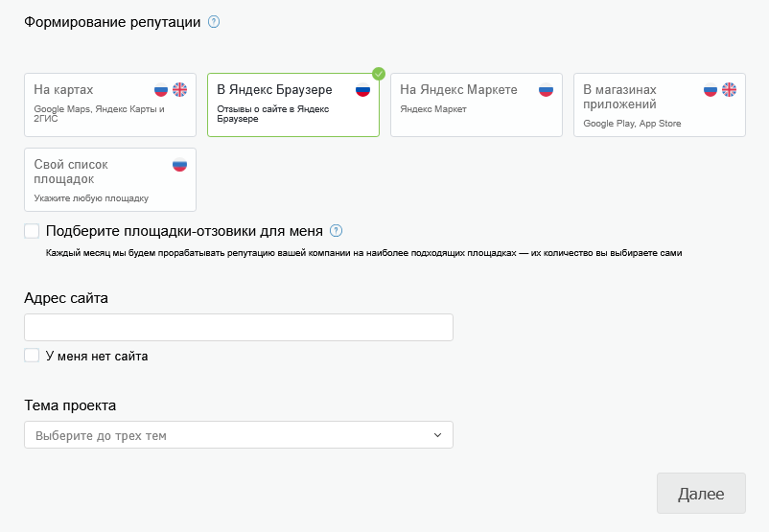Enable Подберите площадки-отзовики для меня checkbox
Image resolution: width=769 pixels, height=532 pixels.
[32, 231]
